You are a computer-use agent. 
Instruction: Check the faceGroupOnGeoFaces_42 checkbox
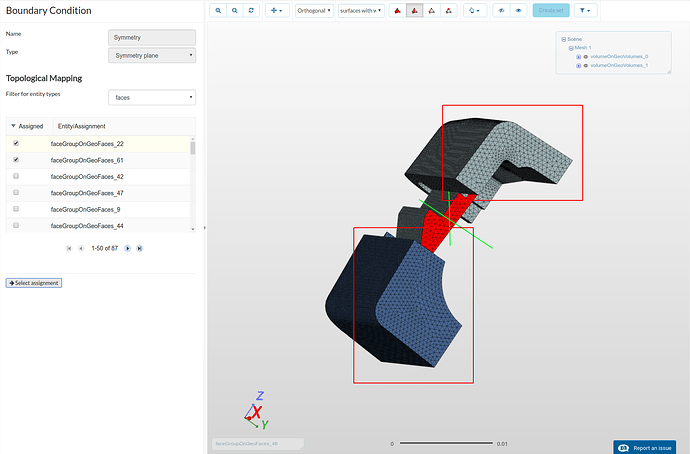point(16,176)
